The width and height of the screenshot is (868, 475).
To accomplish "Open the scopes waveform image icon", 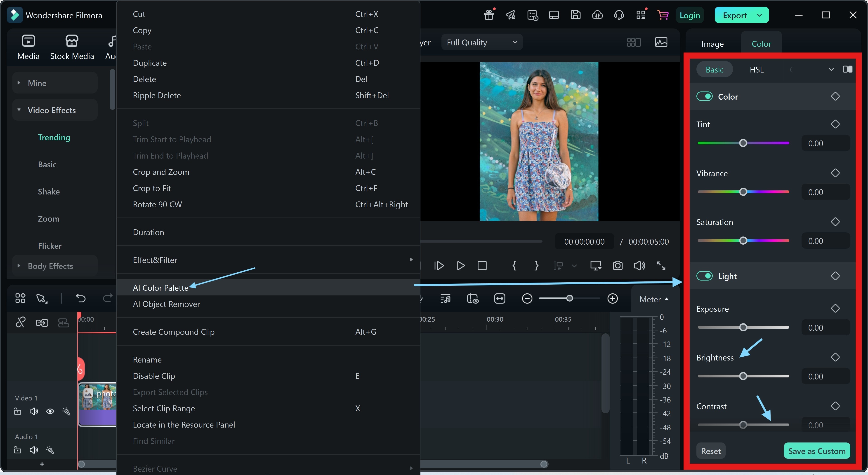I will [x=661, y=42].
